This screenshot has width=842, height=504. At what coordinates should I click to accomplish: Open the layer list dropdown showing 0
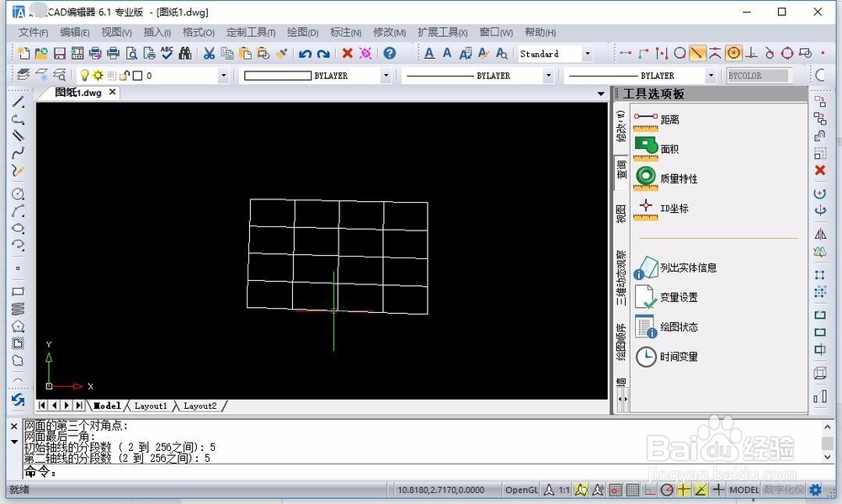point(223,76)
